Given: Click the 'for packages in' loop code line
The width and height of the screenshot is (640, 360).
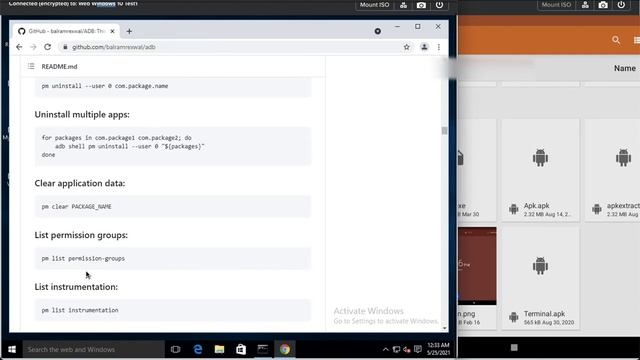Looking at the screenshot, I should tap(117, 138).
